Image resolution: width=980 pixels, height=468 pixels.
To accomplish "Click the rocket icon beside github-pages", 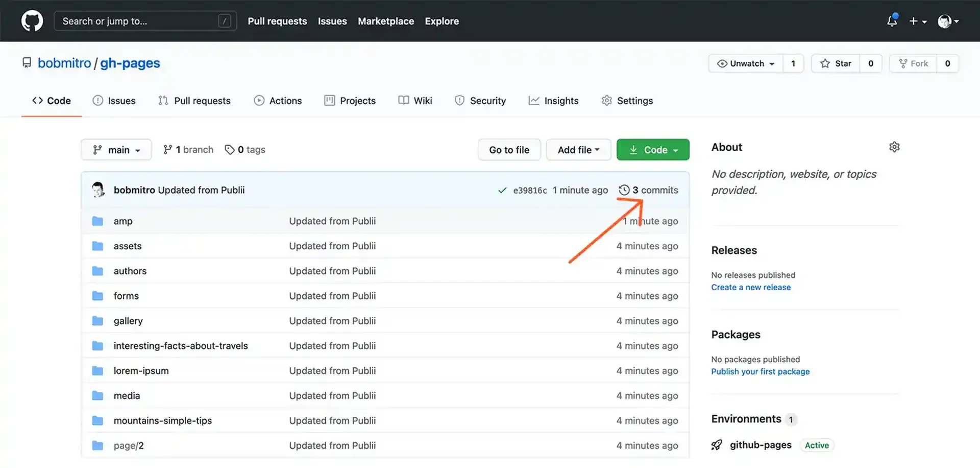I will 717,444.
